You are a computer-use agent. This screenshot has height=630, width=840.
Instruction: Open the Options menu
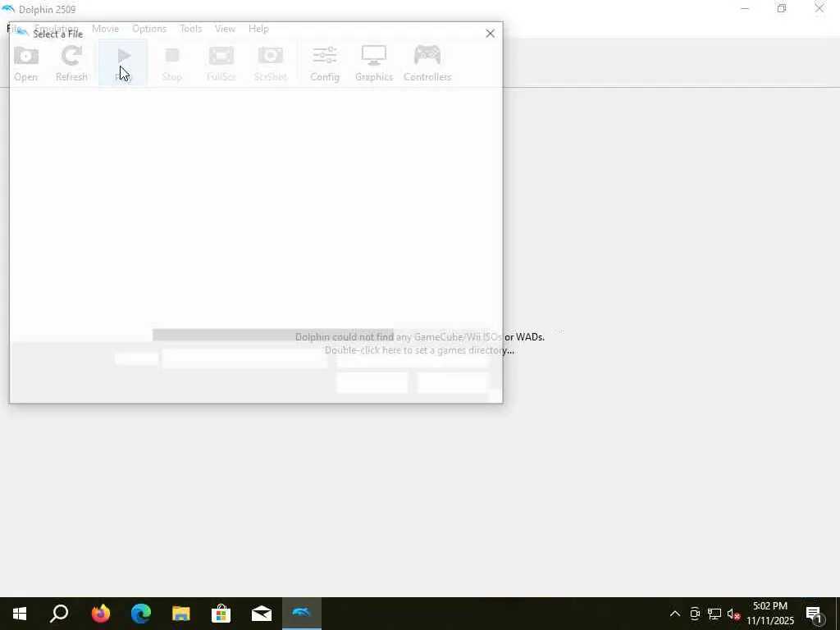click(x=149, y=29)
